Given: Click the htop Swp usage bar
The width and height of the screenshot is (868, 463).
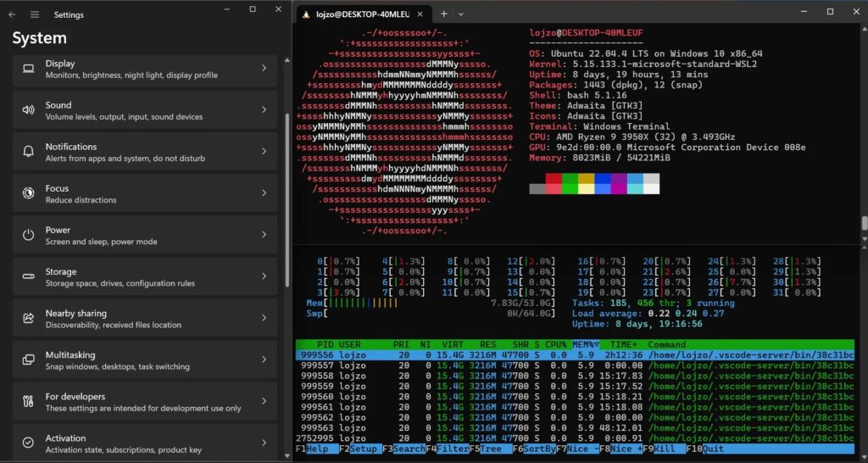Looking at the screenshot, I should [x=431, y=314].
